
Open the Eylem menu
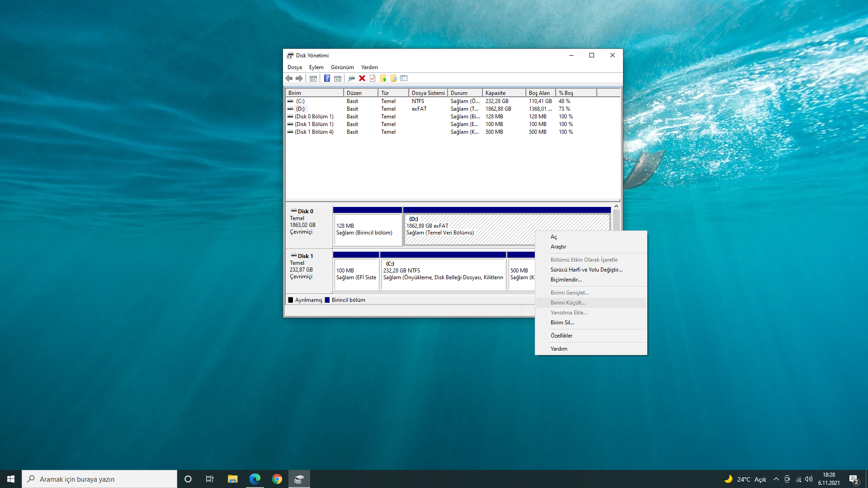316,67
